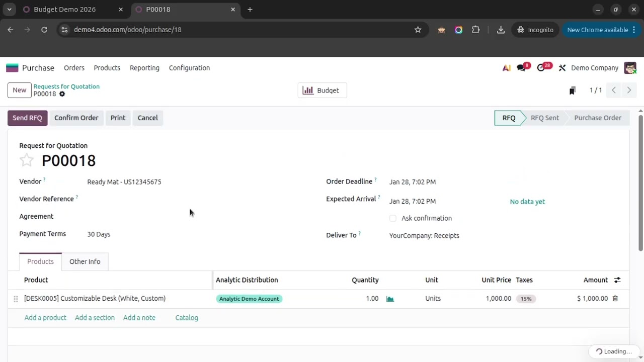The width and height of the screenshot is (644, 362).
Task: Click the Purchase app logo icon
Action: pos(12,68)
